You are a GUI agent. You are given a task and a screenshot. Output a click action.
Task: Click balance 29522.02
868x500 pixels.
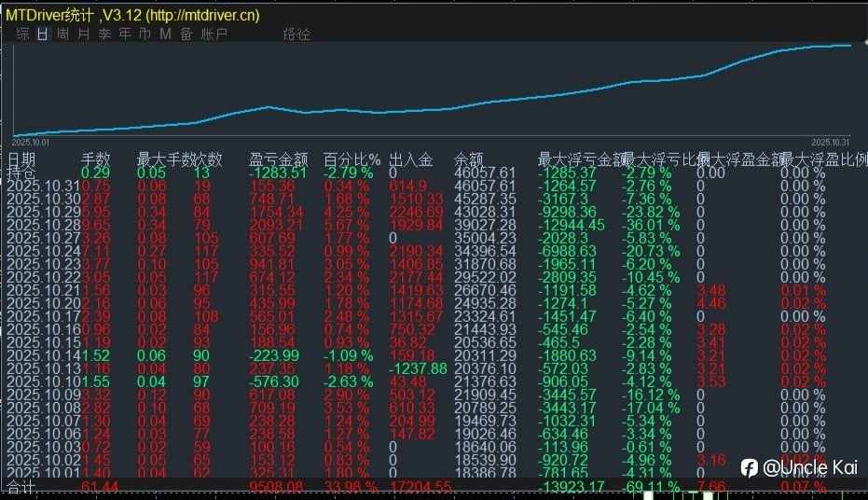pyautogui.click(x=485, y=277)
